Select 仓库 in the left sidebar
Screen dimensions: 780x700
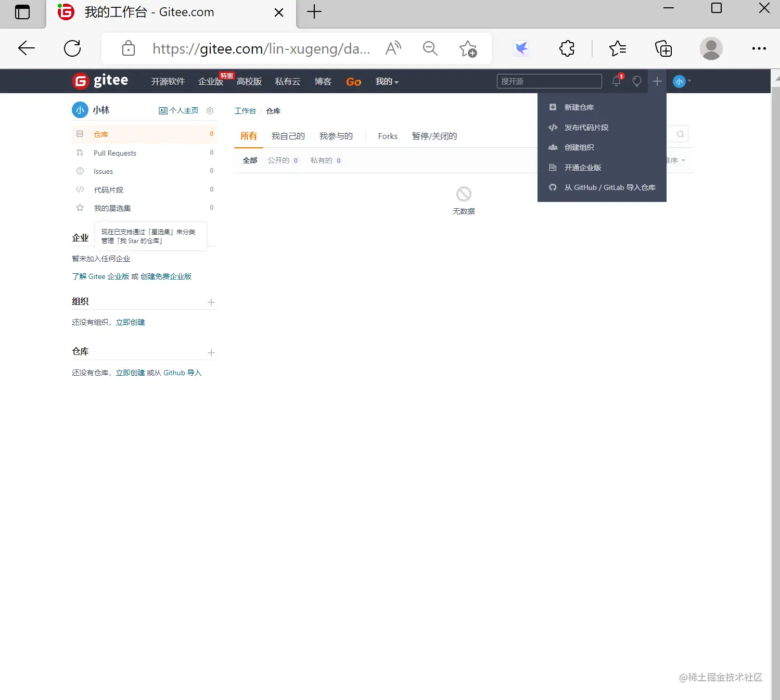pyautogui.click(x=145, y=134)
